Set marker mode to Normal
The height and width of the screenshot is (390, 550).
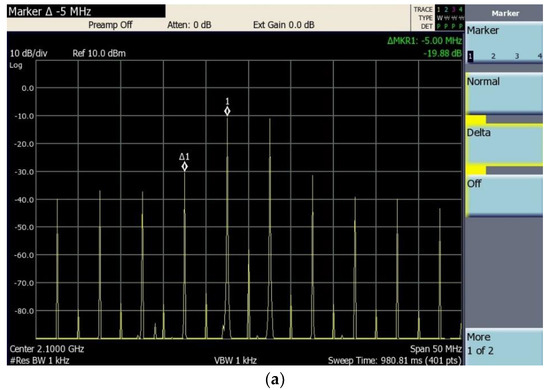point(504,94)
